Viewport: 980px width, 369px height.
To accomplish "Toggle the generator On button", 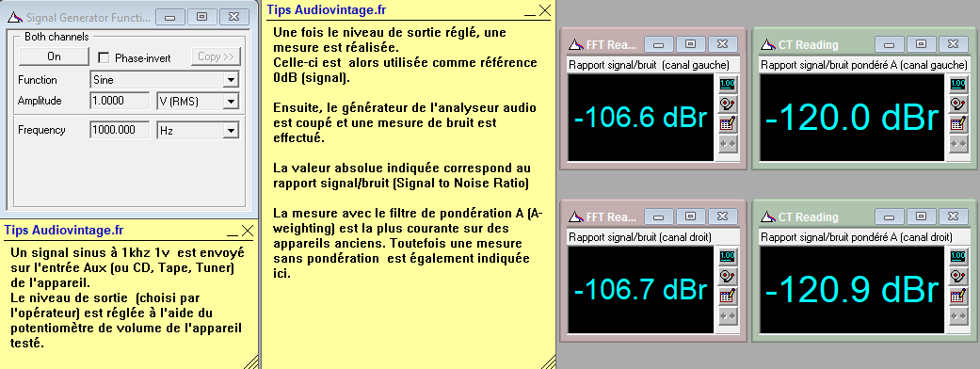I will coord(55,56).
